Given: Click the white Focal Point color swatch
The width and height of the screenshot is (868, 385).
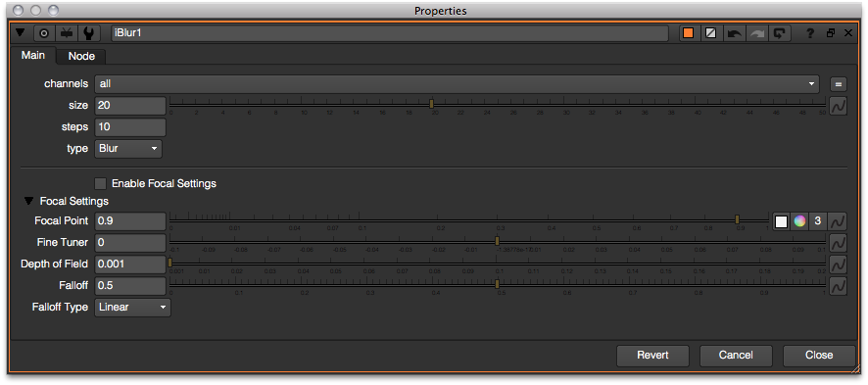Looking at the screenshot, I should coord(781,221).
